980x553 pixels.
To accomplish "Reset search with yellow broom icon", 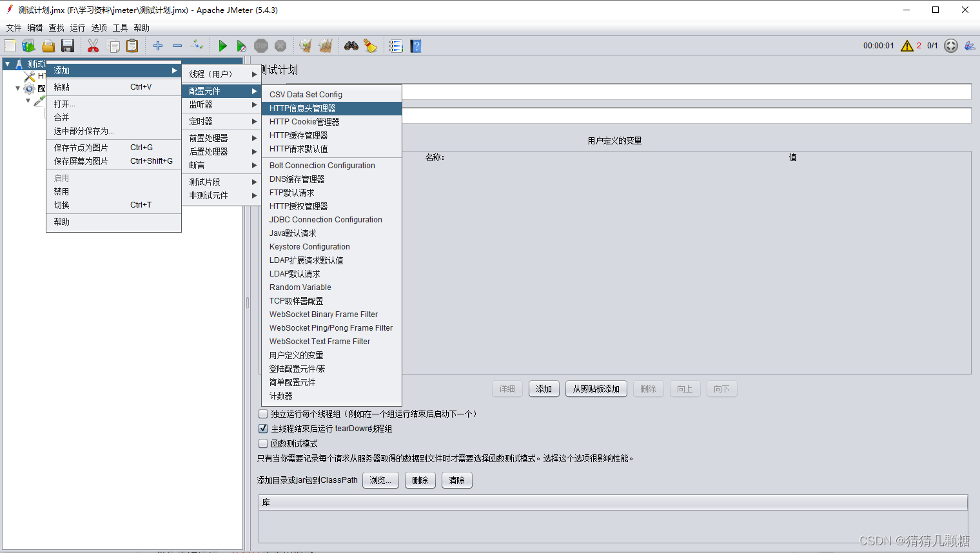I will (371, 46).
